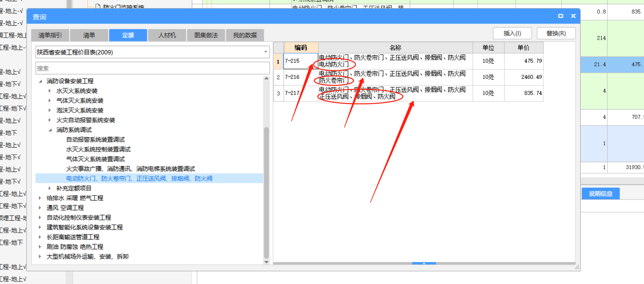Click price cell 475.79
Viewport: 644px width, 284px height.
tap(524, 61)
